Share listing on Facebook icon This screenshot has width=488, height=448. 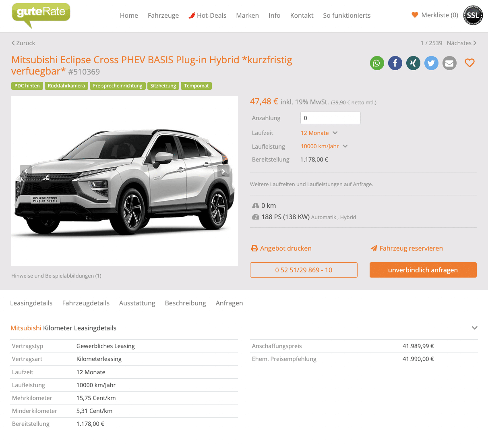[x=395, y=63]
